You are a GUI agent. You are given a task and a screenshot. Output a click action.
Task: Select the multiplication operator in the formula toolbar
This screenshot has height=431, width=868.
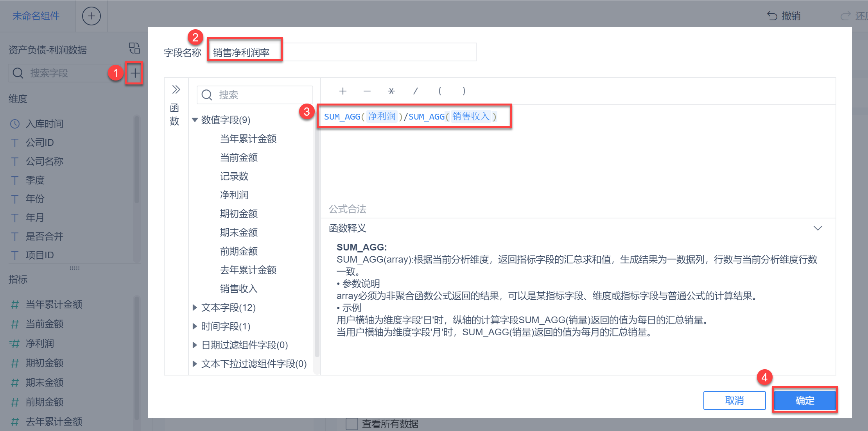tap(391, 91)
